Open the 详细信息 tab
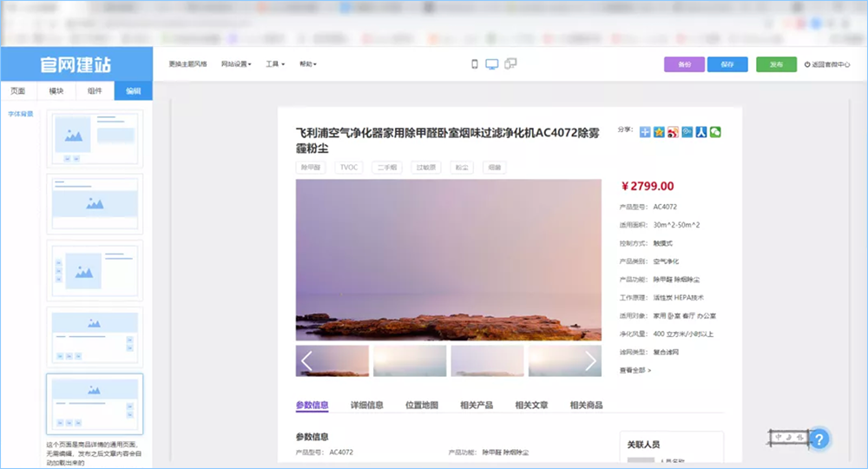Viewport: 868px width, 469px height. (367, 405)
